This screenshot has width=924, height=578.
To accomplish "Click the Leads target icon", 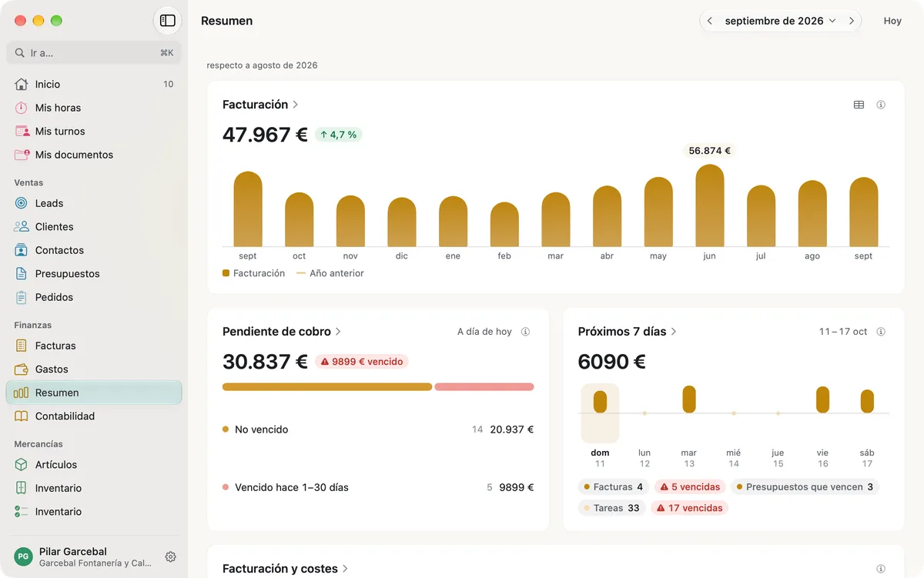I will (22, 203).
